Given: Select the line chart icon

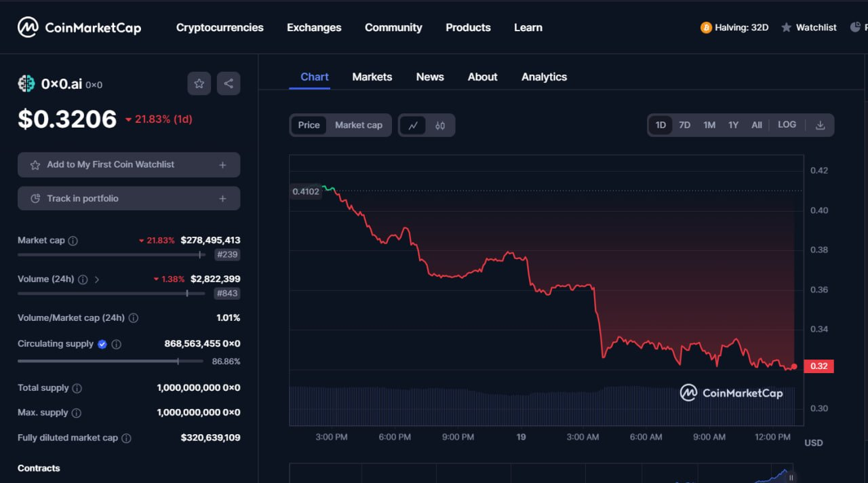Looking at the screenshot, I should tap(412, 125).
